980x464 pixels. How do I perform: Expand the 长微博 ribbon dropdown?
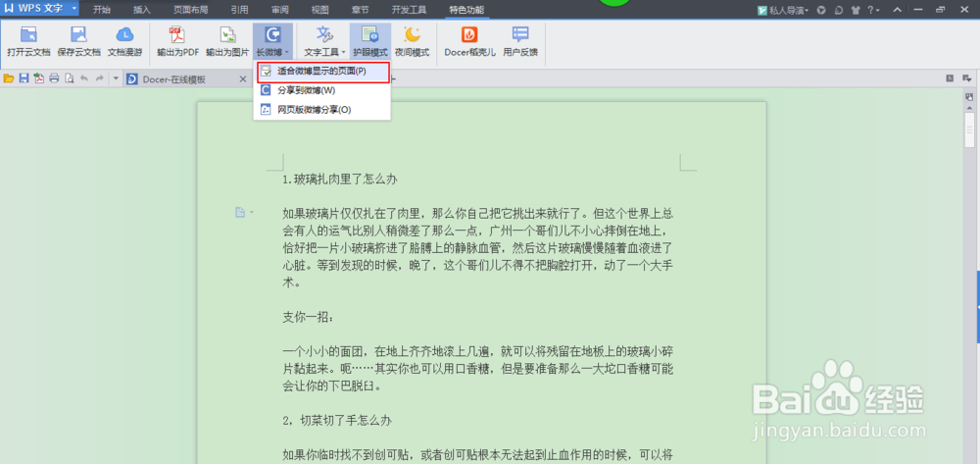coord(273,42)
